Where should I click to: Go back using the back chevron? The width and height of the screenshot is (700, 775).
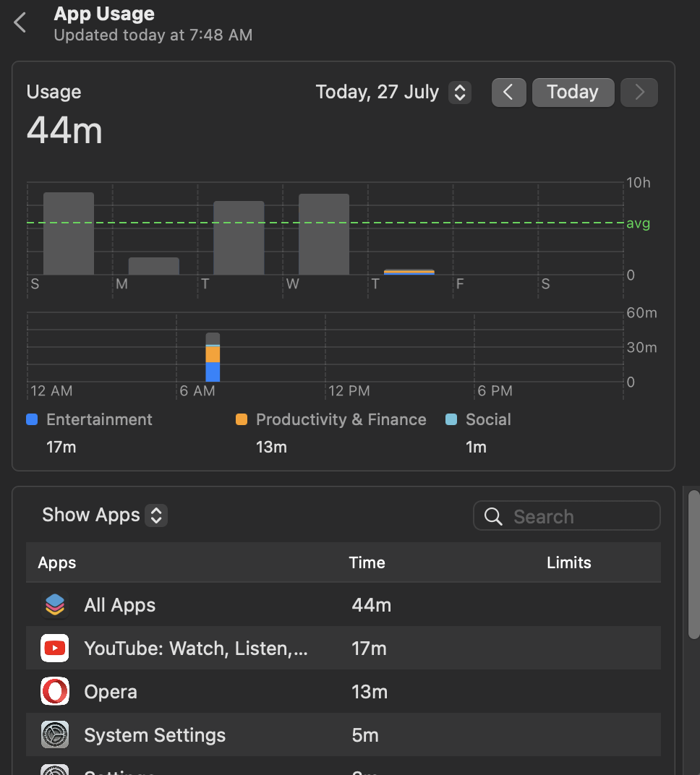(x=20, y=22)
